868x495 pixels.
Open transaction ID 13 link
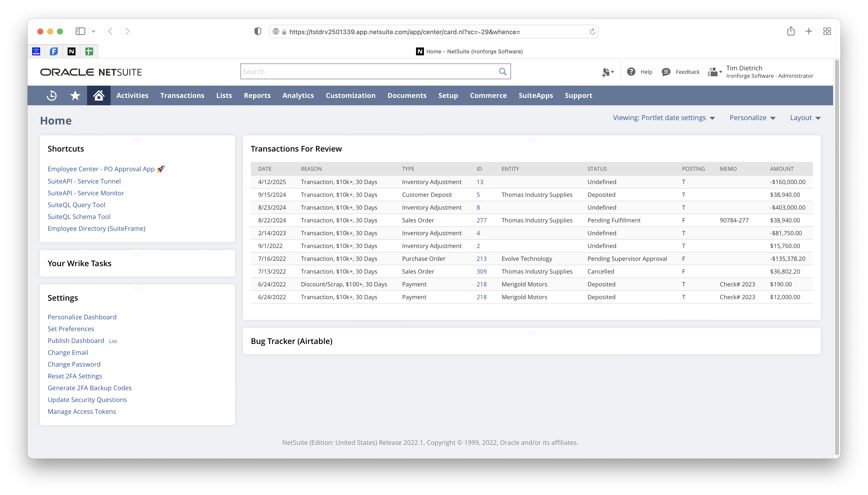tap(479, 182)
